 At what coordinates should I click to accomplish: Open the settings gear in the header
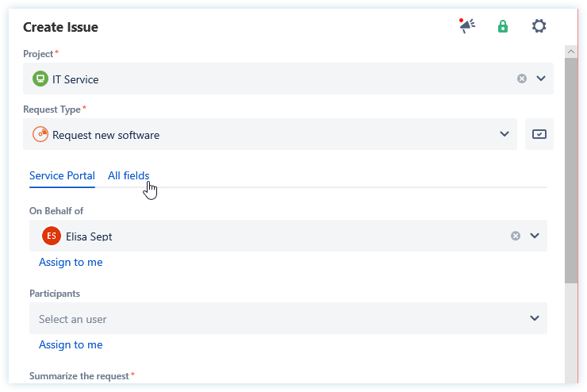539,26
